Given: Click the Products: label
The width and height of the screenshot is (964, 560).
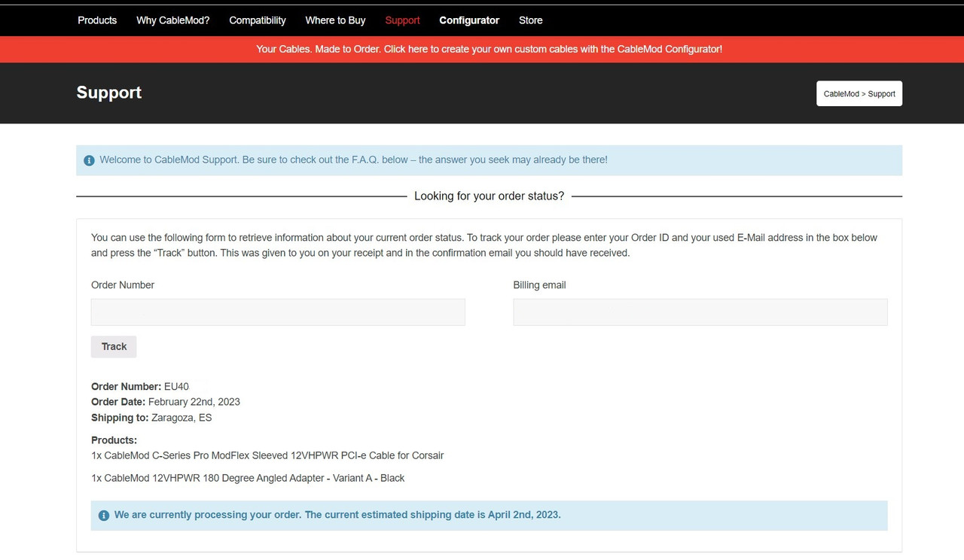Looking at the screenshot, I should 114,440.
